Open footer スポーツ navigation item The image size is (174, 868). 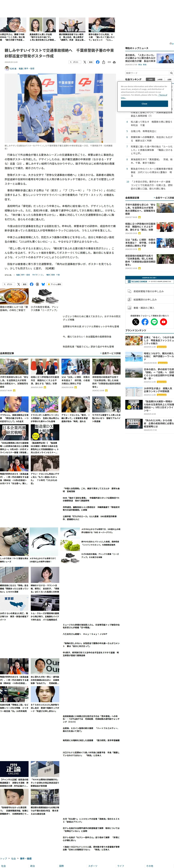93,866
